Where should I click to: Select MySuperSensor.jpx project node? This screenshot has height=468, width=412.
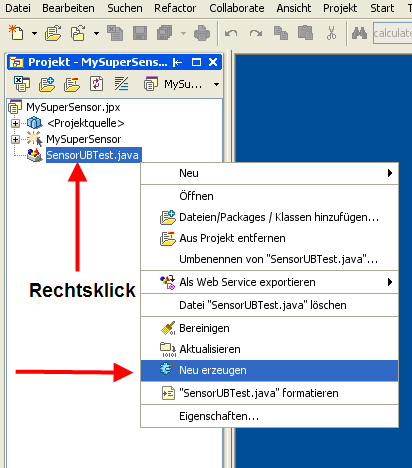[x=73, y=107]
